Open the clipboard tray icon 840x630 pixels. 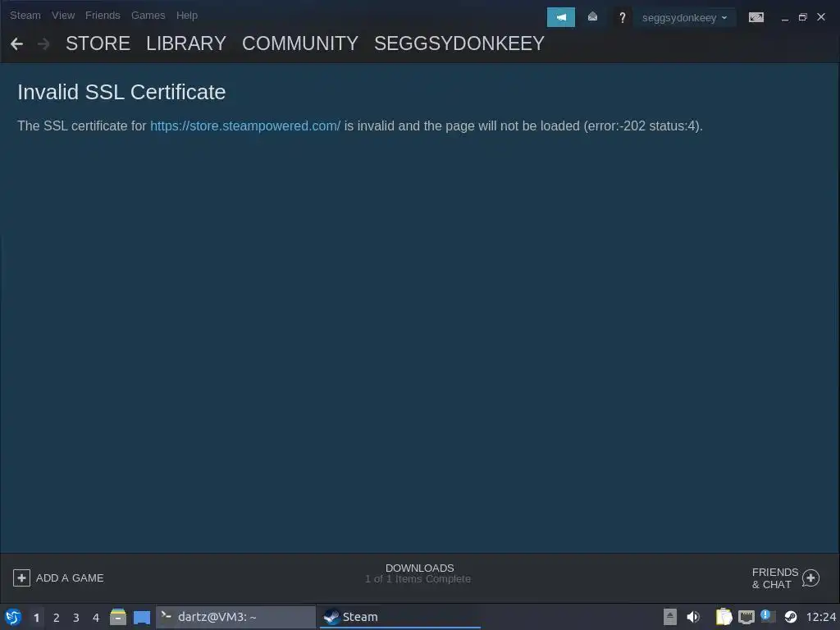(x=724, y=617)
